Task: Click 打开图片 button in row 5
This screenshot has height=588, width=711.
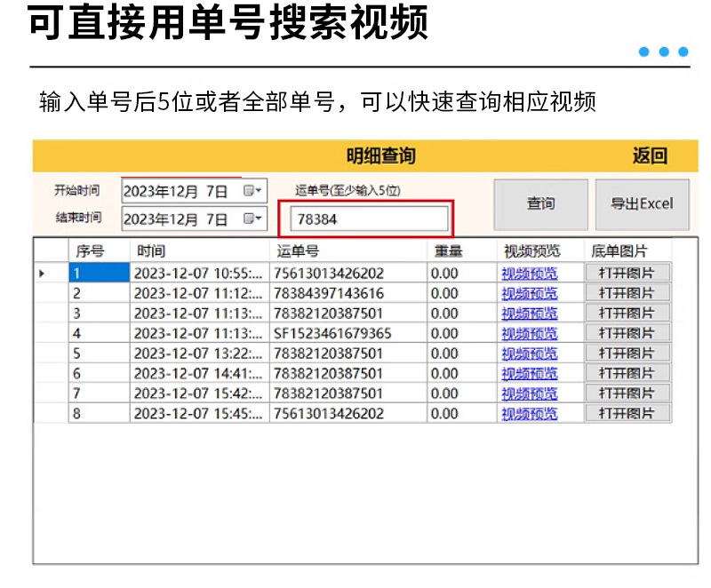Action: click(x=627, y=354)
